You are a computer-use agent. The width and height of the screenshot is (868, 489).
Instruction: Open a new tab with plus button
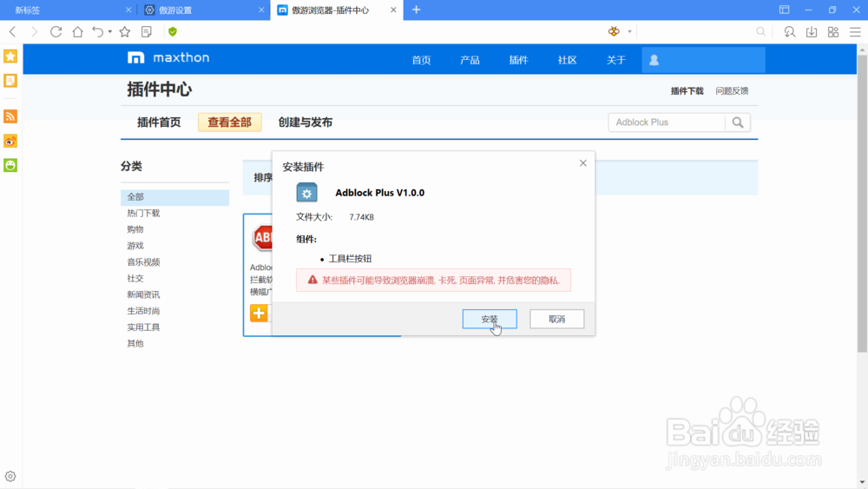(x=417, y=10)
